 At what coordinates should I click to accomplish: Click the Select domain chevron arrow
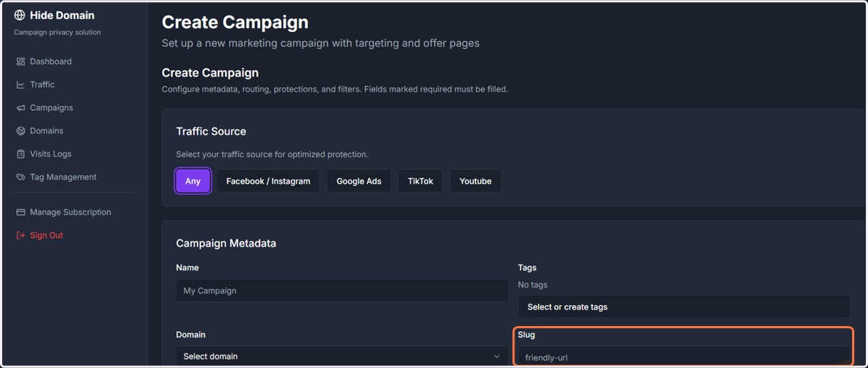coord(496,356)
